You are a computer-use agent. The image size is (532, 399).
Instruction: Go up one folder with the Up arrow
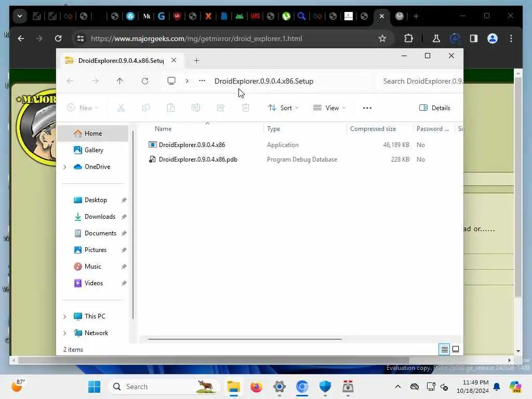(120, 81)
